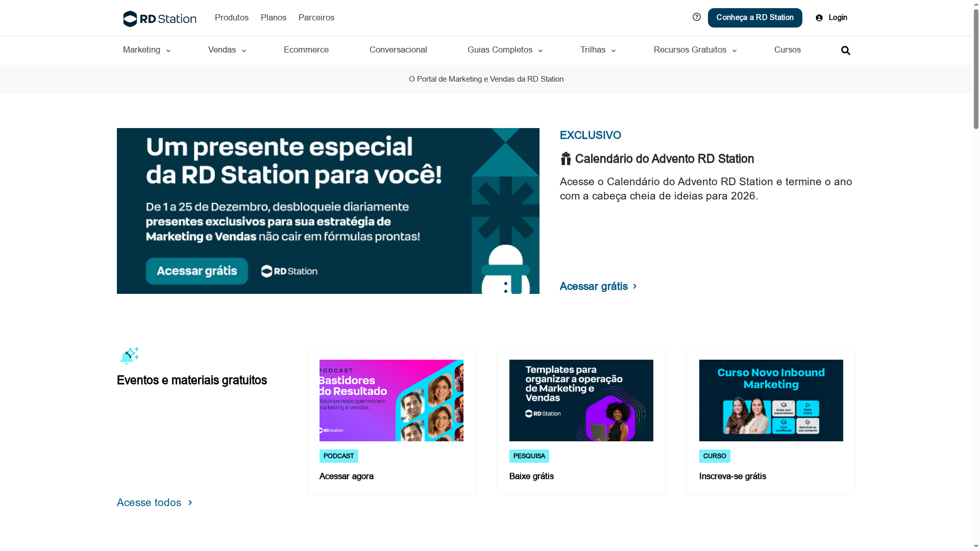Click the scroll-up arrow on the scrollbar

(x=975, y=4)
